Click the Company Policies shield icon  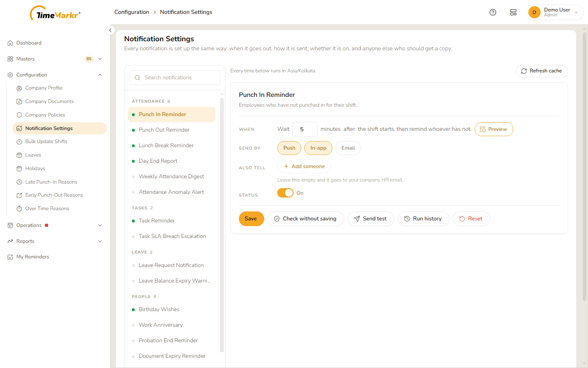click(19, 115)
